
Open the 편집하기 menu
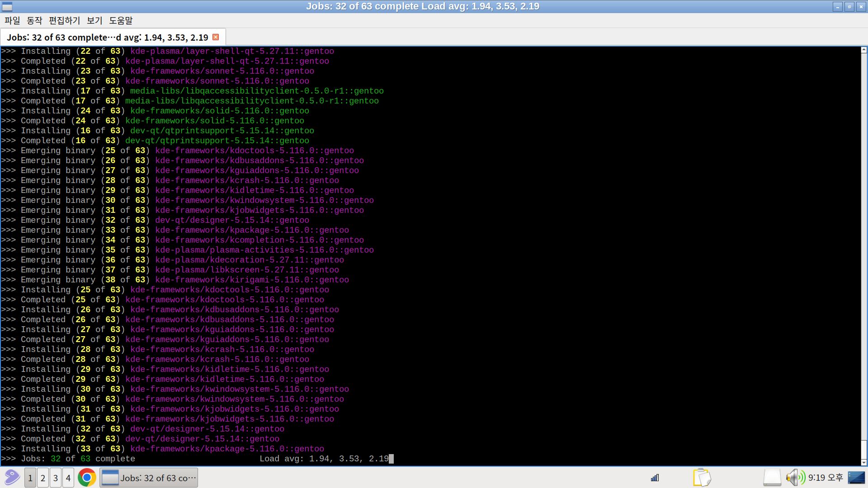pos(64,20)
